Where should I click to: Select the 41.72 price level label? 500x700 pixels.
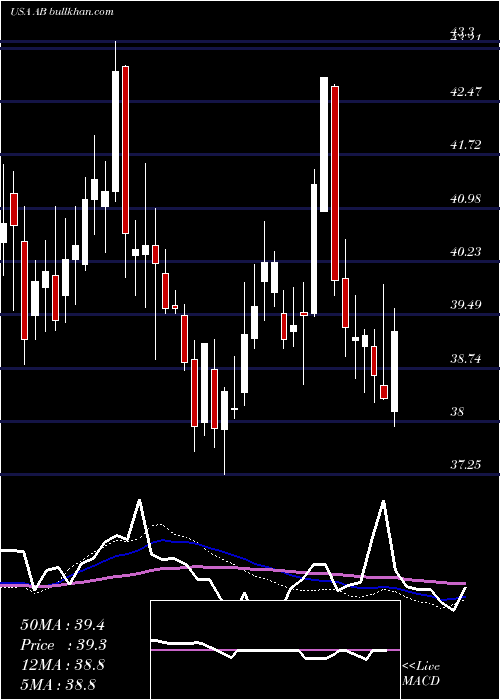point(466,145)
